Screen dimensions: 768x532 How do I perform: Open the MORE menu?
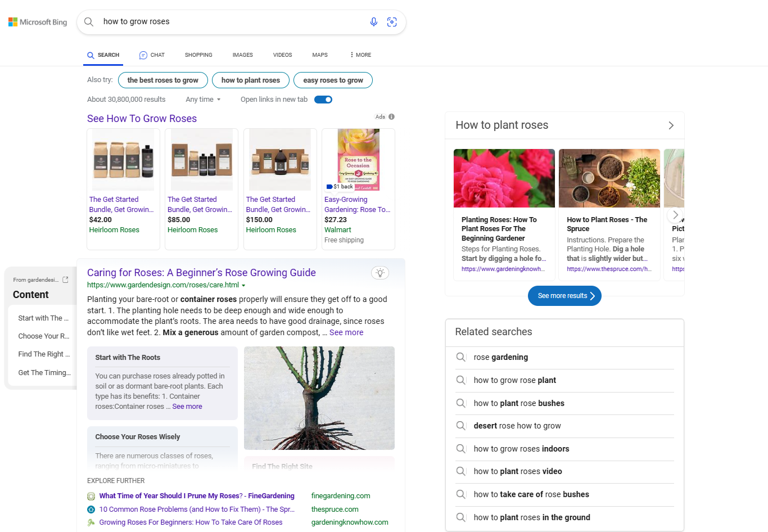click(360, 55)
